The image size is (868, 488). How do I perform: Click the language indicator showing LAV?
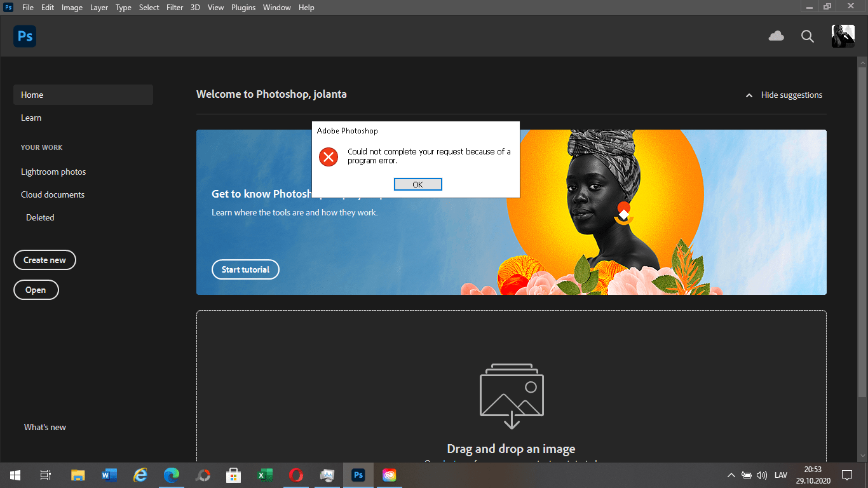tap(780, 475)
